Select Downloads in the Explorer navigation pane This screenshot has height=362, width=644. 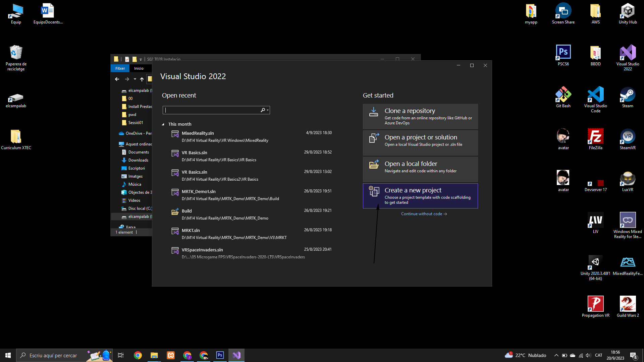(x=138, y=160)
